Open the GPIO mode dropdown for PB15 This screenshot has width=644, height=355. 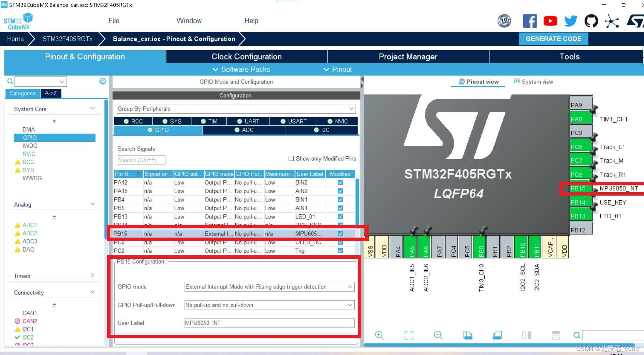tap(349, 287)
